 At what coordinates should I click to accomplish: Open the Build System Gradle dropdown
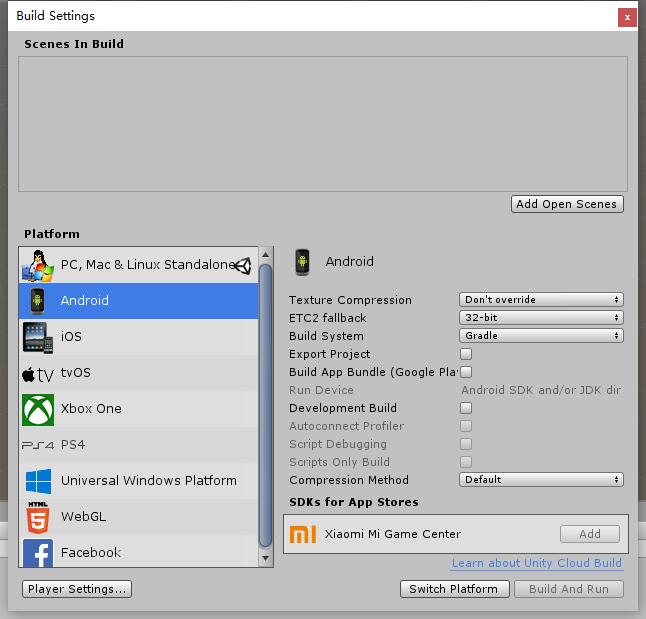tap(541, 335)
